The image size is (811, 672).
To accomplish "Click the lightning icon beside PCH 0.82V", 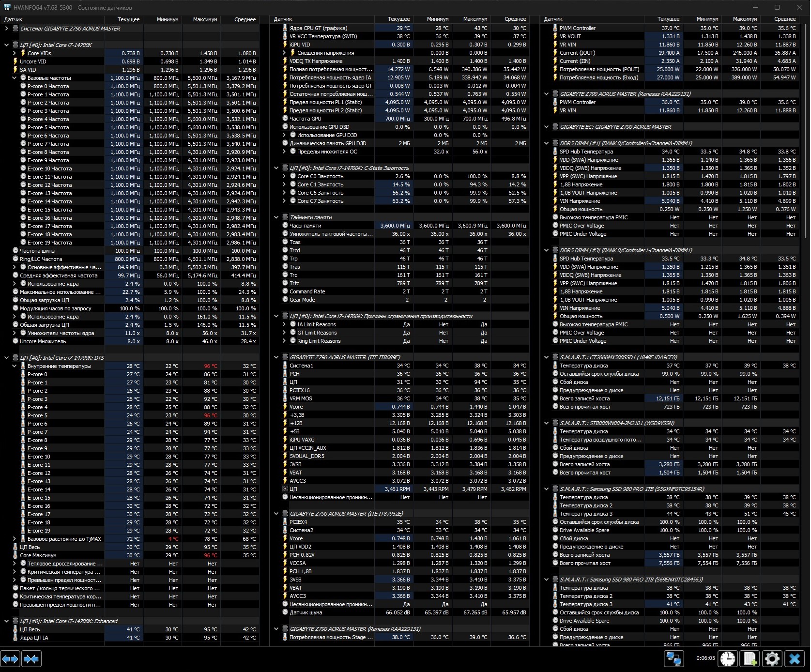I will coord(285,555).
